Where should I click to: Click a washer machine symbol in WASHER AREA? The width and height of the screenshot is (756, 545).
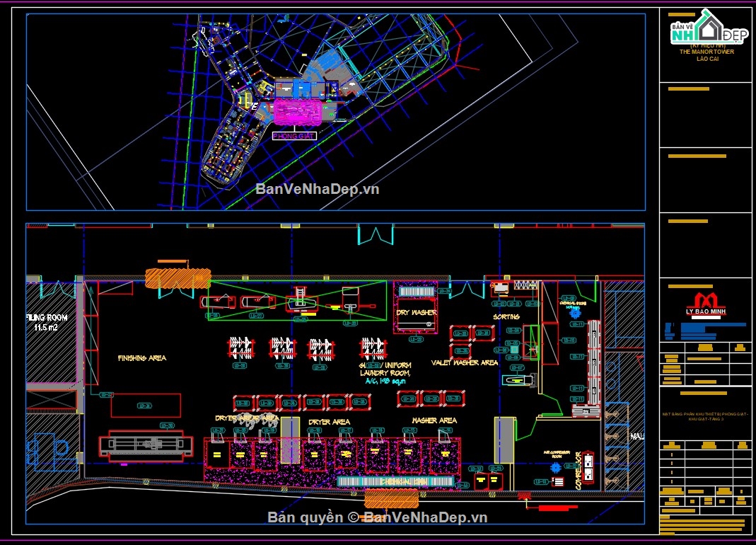click(409, 455)
